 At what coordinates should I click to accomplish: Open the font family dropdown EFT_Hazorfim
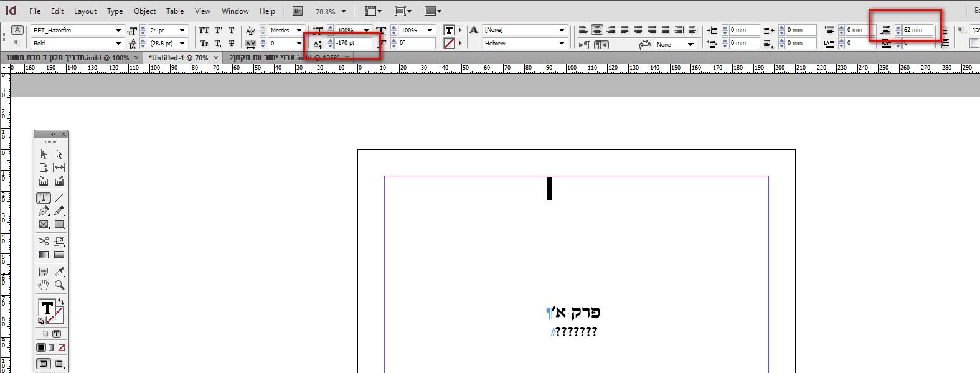tap(118, 30)
